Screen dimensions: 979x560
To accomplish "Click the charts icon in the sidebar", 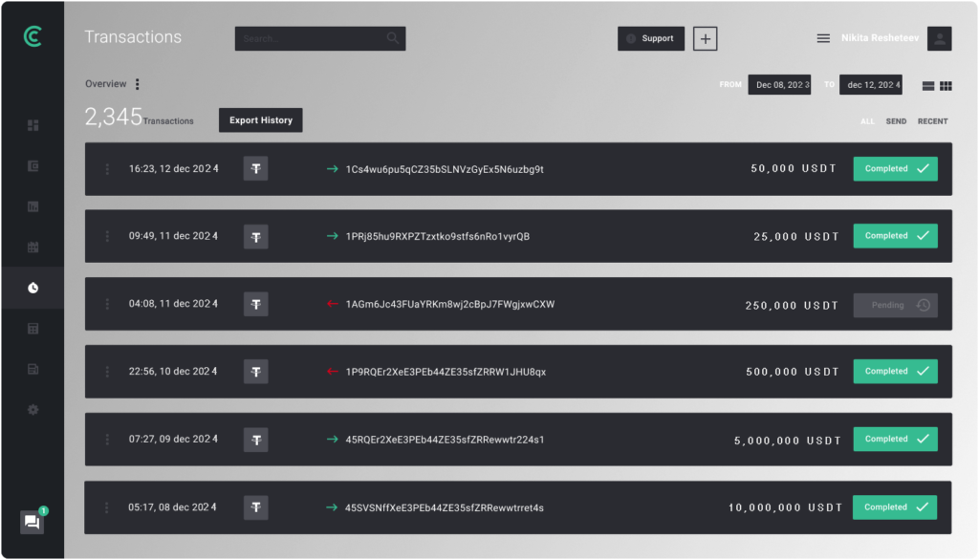I will (x=33, y=205).
